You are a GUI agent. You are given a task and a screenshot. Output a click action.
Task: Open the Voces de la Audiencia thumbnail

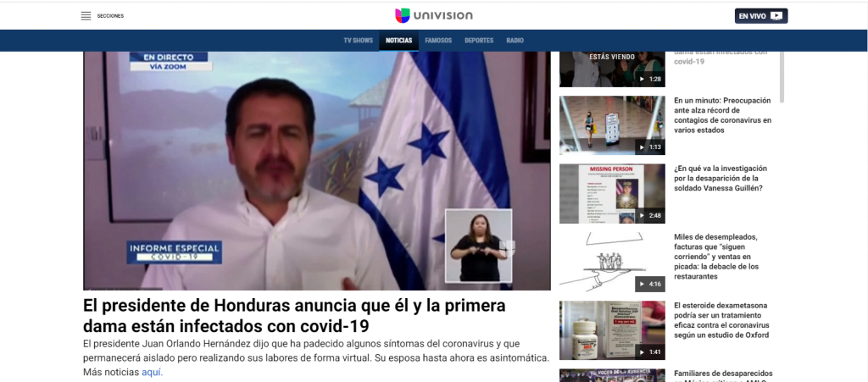coord(612,375)
